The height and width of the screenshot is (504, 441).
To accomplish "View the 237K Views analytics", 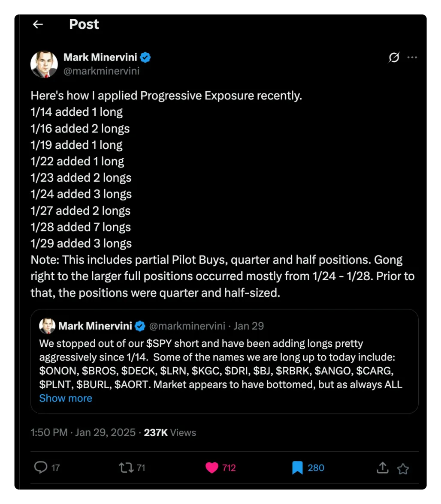I will [x=170, y=432].
